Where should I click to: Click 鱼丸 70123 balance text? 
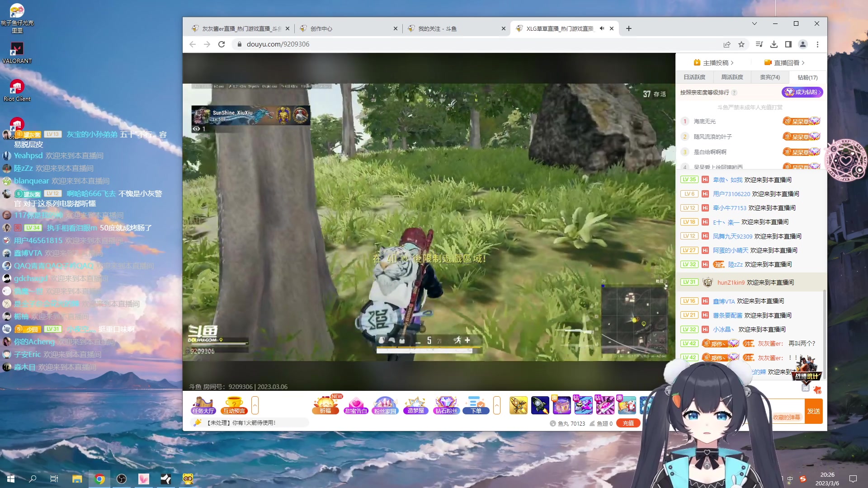(x=567, y=423)
